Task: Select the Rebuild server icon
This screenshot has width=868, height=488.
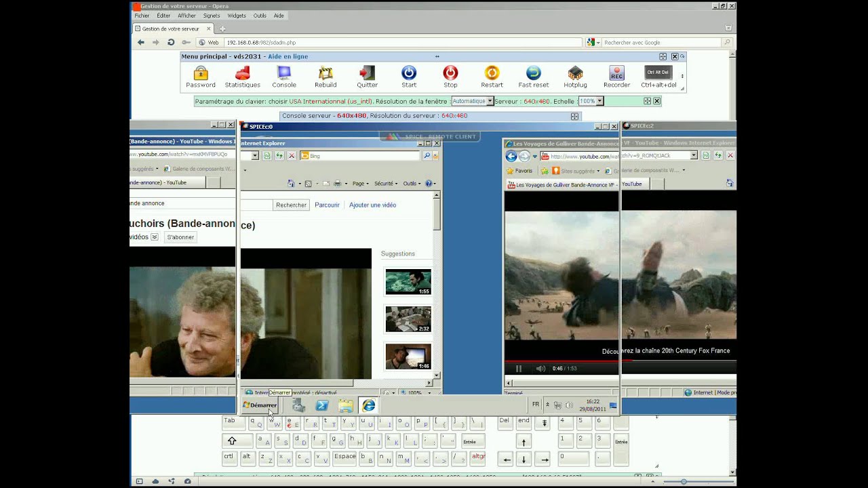Action: [x=325, y=77]
